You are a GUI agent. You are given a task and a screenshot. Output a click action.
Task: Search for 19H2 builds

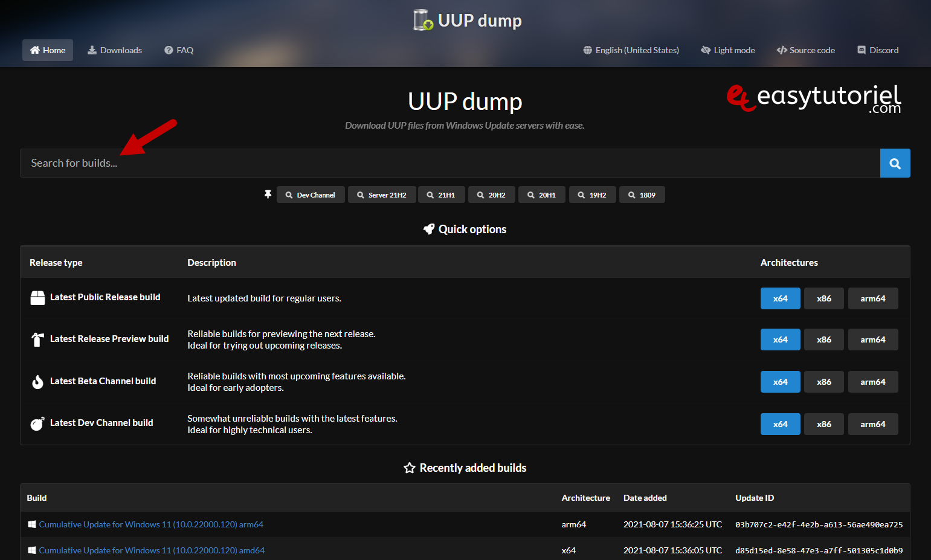click(593, 195)
